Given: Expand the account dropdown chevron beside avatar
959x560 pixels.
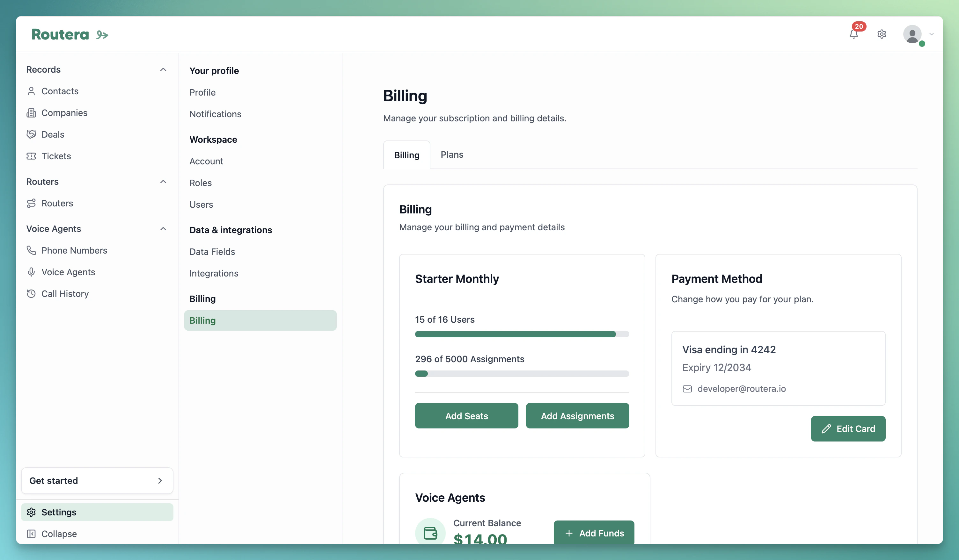Looking at the screenshot, I should (931, 34).
